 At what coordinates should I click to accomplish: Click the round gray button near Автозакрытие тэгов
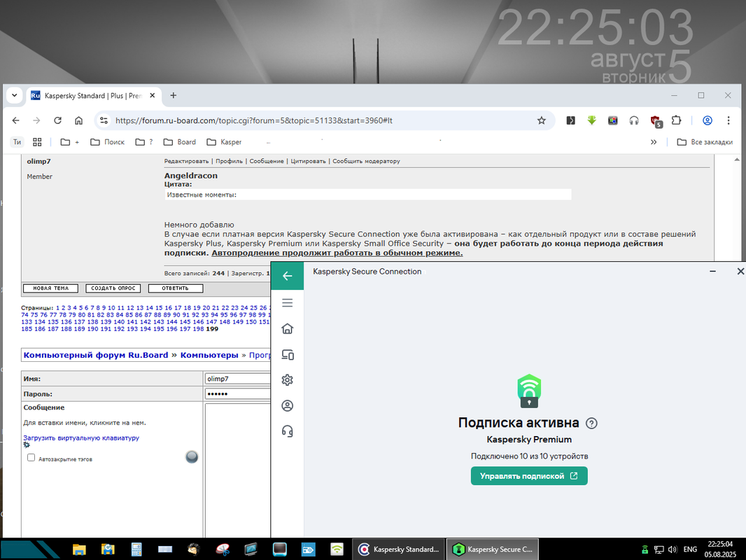192,457
